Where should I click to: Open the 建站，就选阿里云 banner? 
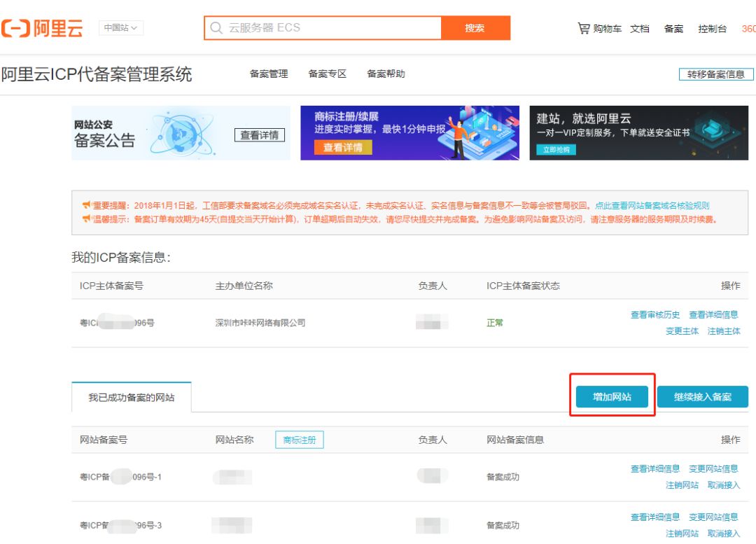(639, 132)
